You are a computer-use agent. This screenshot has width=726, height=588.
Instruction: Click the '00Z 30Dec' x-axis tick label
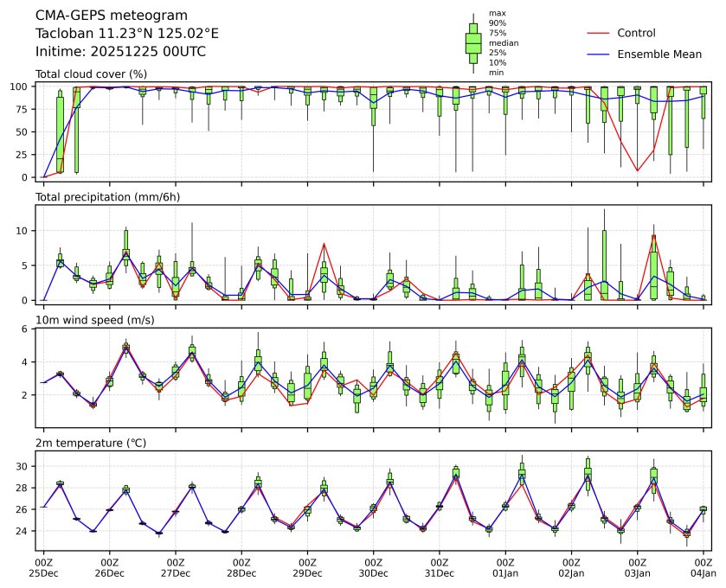373,567
